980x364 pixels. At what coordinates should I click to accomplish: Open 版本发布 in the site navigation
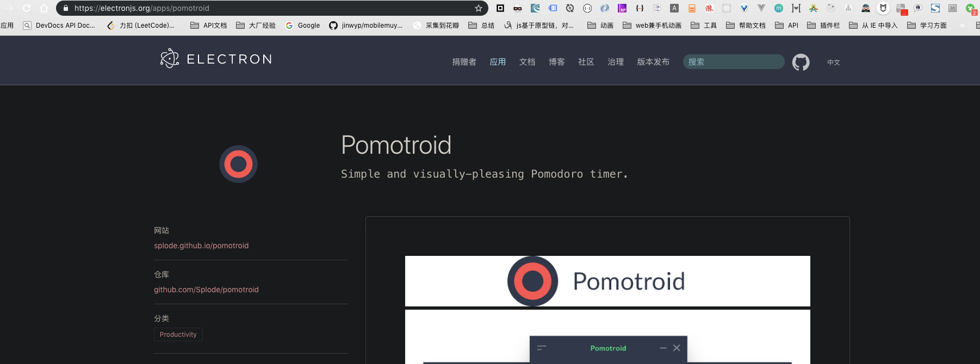pos(653,62)
